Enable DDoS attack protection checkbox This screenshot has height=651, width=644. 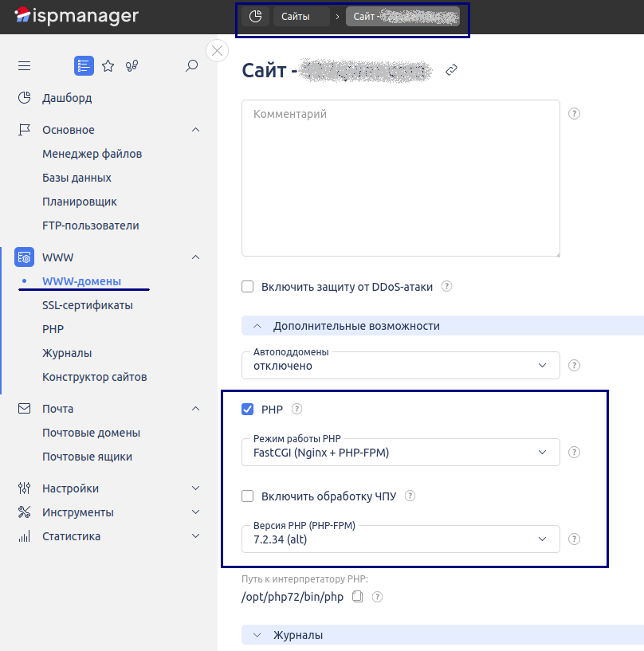click(248, 286)
